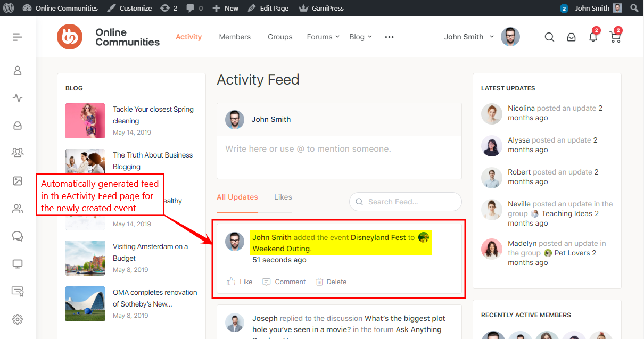Toggle the left sidebar hamburger menu icon
Image resolution: width=644 pixels, height=339 pixels.
click(18, 37)
